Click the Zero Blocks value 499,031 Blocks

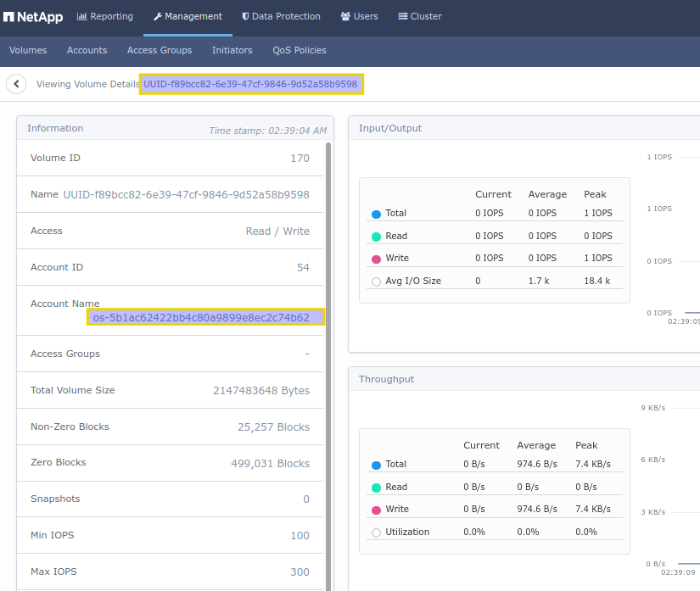(x=270, y=464)
